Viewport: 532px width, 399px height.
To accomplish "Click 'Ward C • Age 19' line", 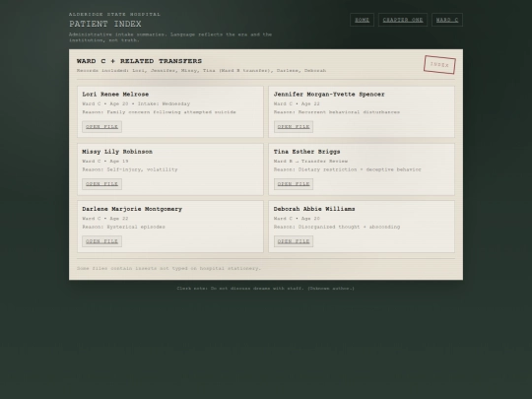I will pos(105,162).
